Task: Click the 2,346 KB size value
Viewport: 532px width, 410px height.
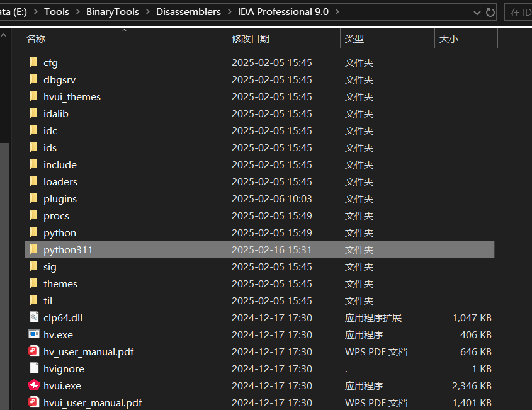Action: coord(472,385)
